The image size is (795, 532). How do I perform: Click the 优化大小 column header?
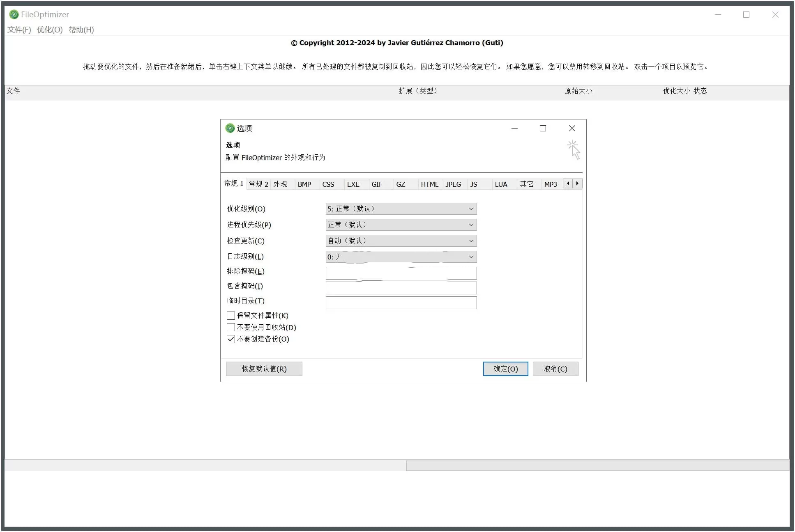click(x=677, y=91)
